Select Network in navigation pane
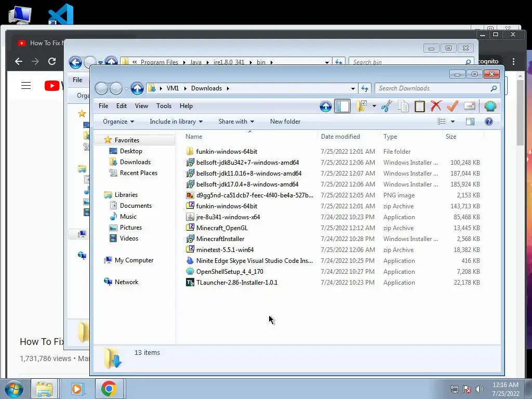This screenshot has height=399, width=532. [126, 282]
